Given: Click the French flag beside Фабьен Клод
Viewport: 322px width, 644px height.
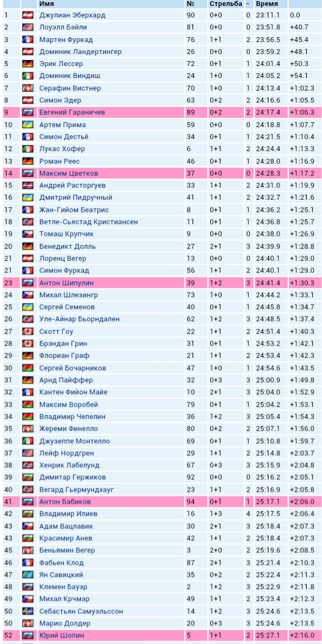Looking at the screenshot, I should click(28, 563).
